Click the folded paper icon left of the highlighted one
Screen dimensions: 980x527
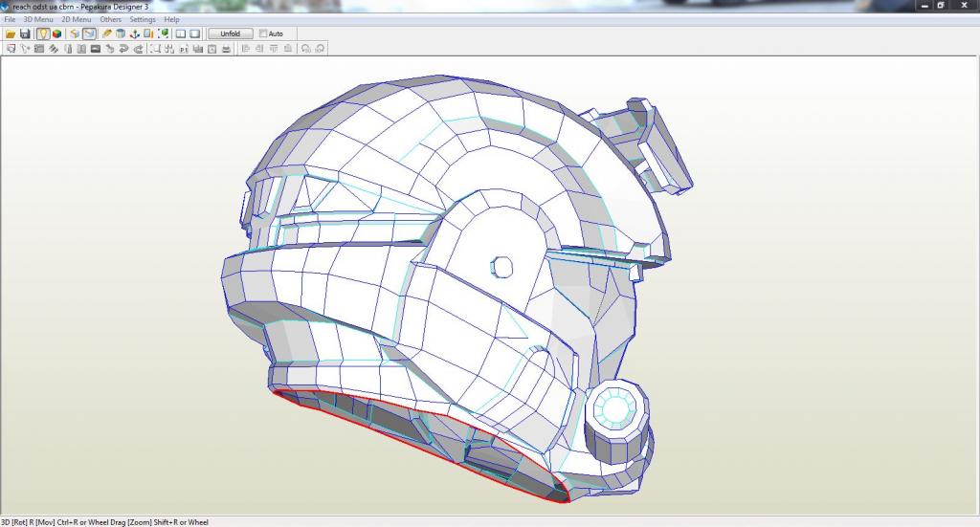click(75, 33)
